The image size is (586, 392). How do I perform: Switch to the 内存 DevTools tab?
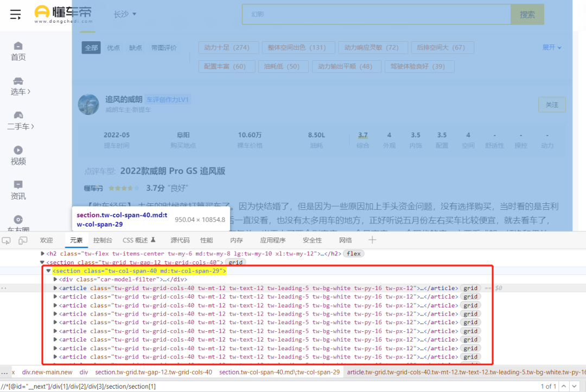point(236,240)
